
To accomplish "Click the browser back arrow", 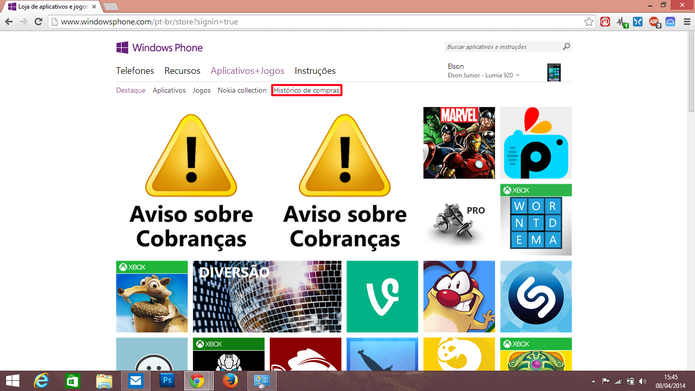I will (9, 22).
